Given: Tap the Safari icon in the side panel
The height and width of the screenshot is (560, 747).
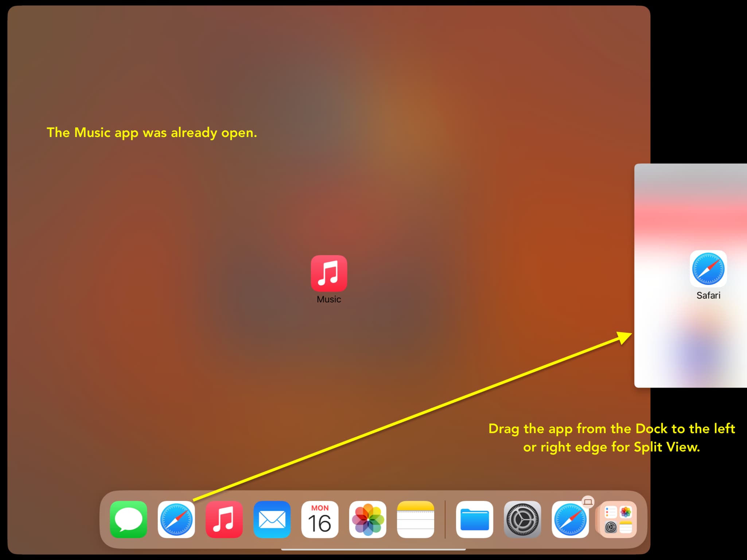Looking at the screenshot, I should click(x=708, y=269).
